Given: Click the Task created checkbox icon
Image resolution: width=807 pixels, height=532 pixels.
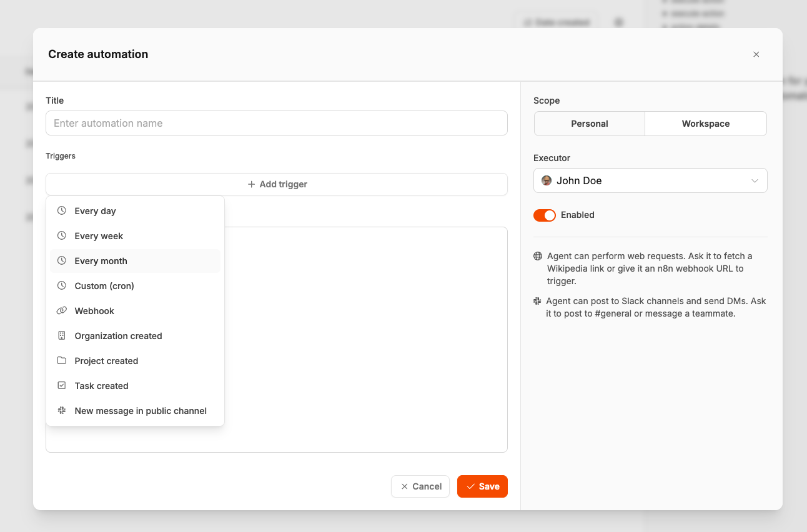Looking at the screenshot, I should tap(62, 386).
